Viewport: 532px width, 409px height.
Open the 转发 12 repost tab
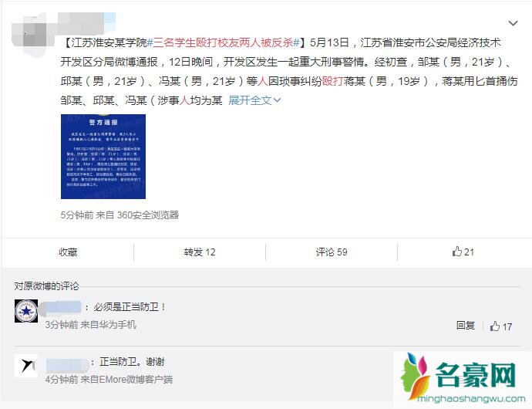coord(200,252)
